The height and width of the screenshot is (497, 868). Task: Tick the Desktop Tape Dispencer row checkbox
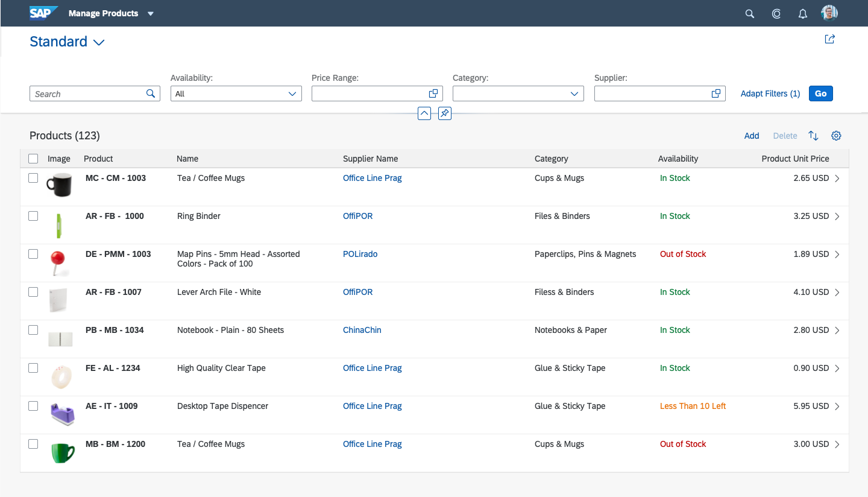33,406
